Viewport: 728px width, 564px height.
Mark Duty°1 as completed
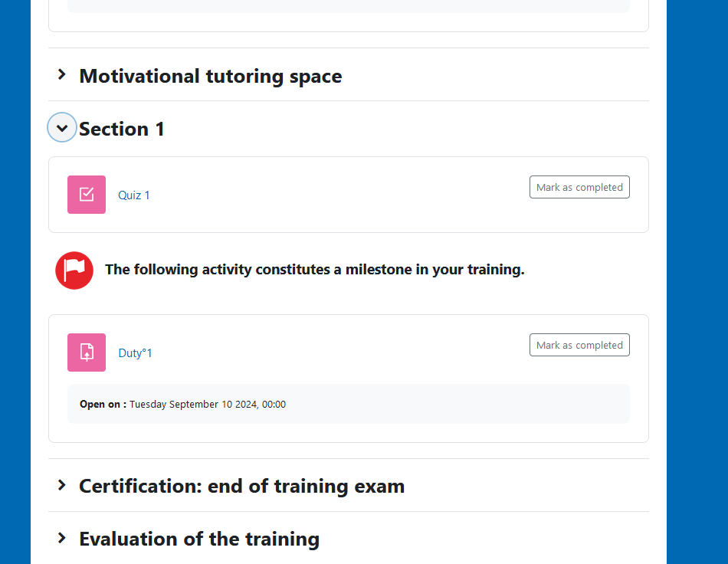(x=579, y=345)
